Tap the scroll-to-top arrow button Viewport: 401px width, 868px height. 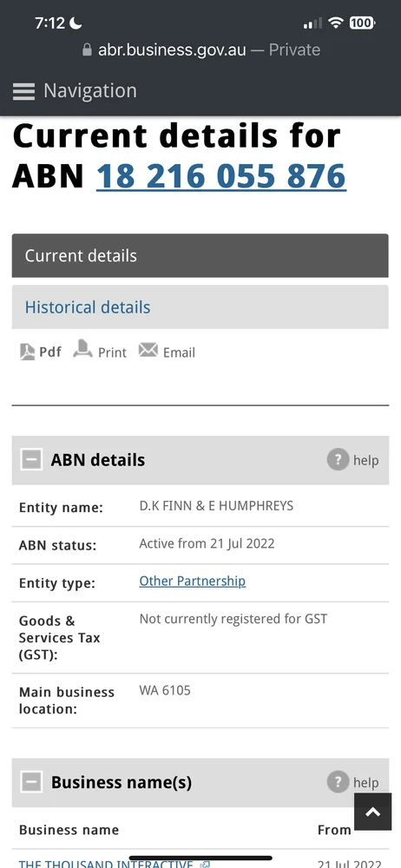coord(372,812)
